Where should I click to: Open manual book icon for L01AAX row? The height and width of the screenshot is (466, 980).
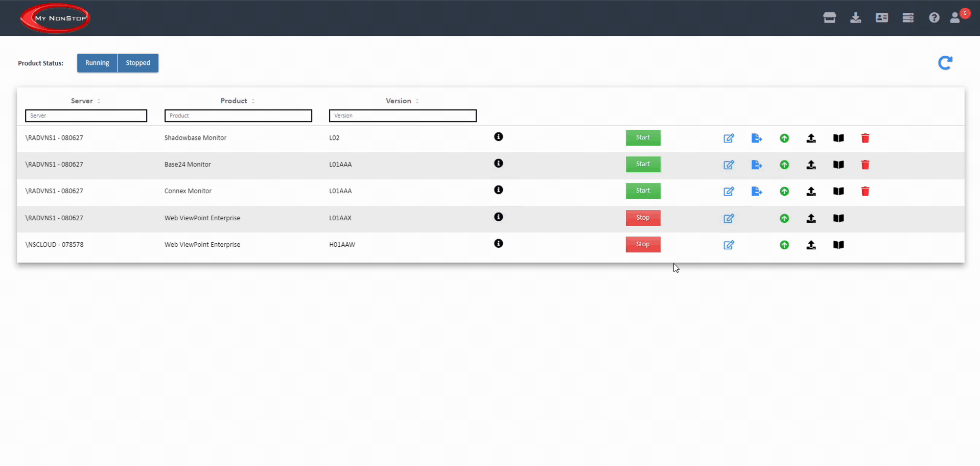[838, 218]
